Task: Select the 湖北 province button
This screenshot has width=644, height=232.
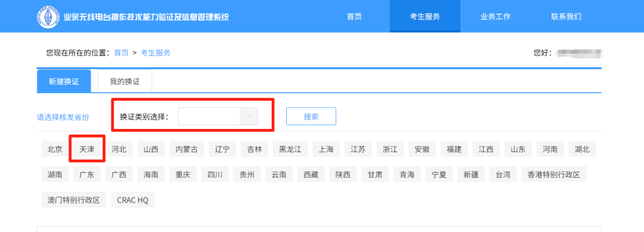Action: (x=582, y=149)
